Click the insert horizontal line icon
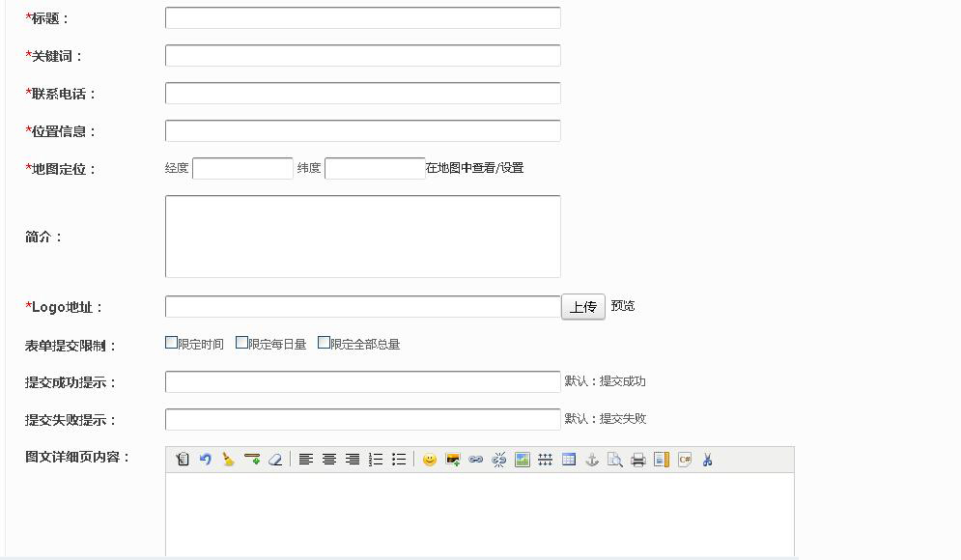 point(252,460)
